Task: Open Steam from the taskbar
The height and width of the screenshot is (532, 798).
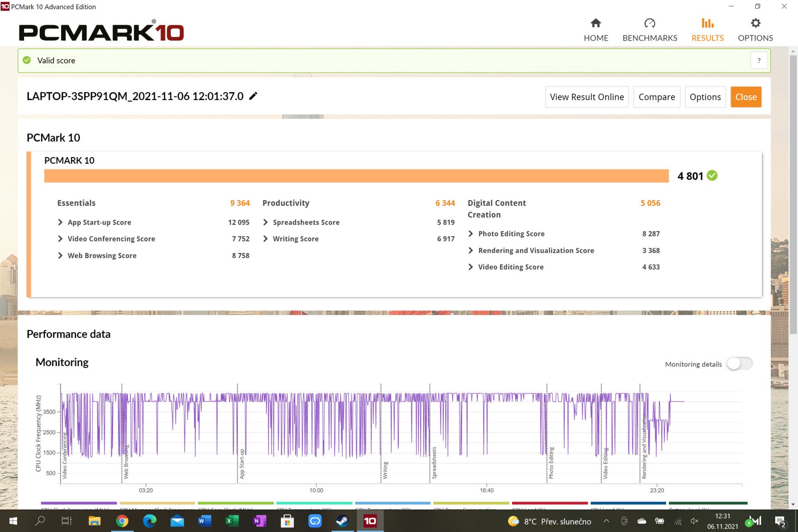Action: [x=342, y=521]
